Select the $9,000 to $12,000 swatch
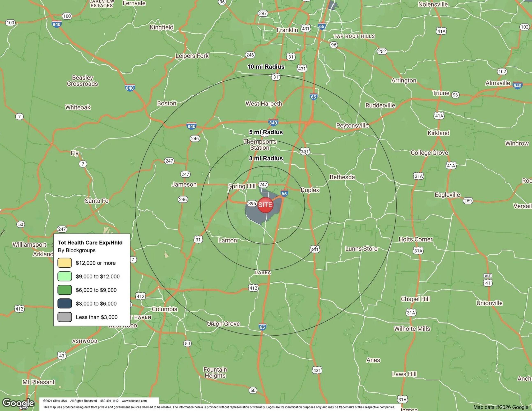532x411 pixels. point(65,277)
